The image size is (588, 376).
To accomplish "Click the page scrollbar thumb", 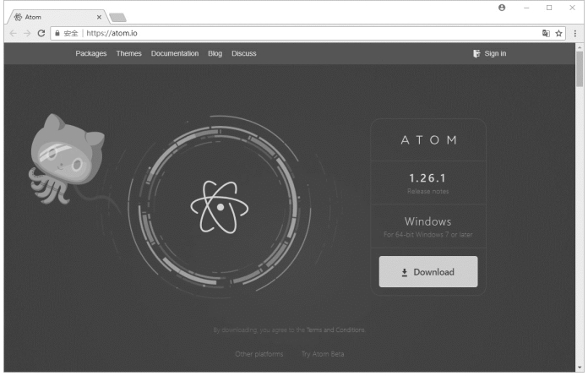I will (x=580, y=69).
